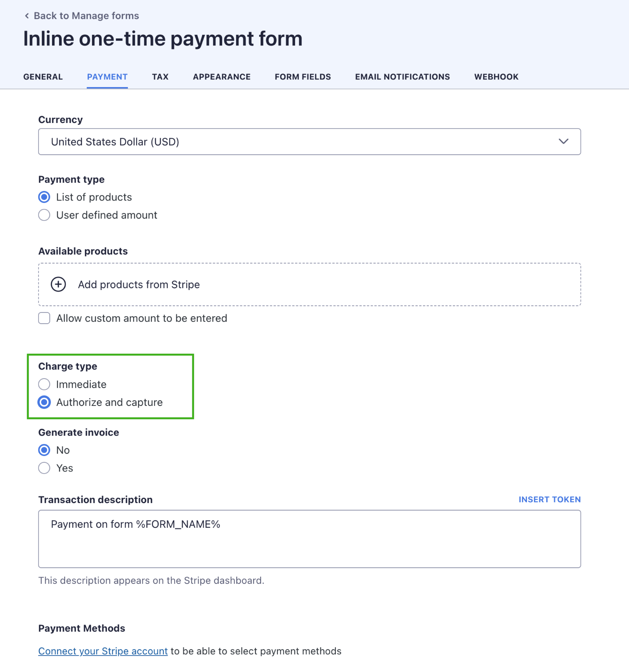Click Connect your Stripe account link

103,651
